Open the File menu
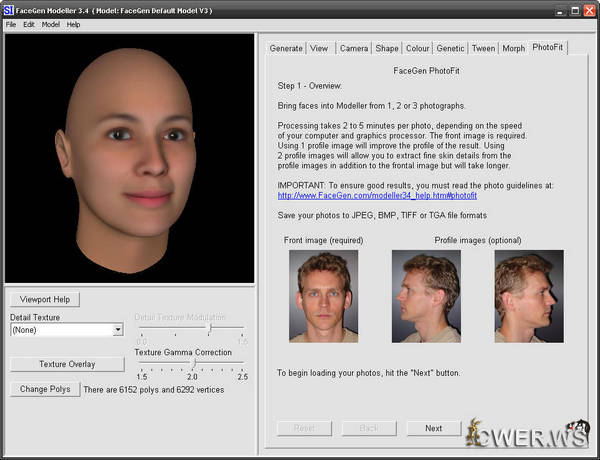The height and width of the screenshot is (460, 600). [11, 24]
